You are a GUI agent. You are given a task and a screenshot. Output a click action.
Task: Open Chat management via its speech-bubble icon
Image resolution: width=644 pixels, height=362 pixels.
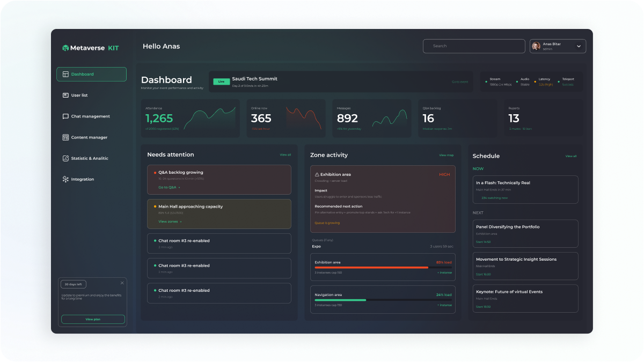coord(65,116)
